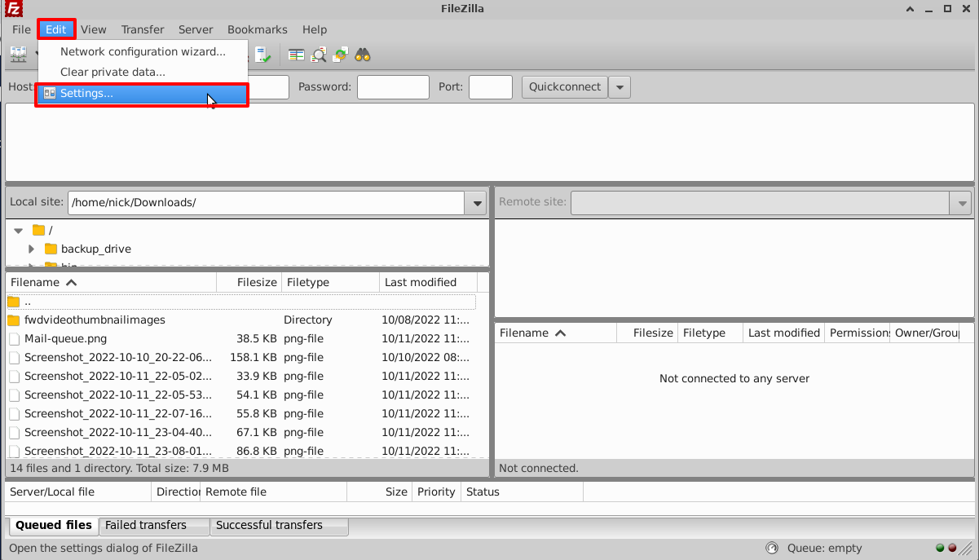Select the Mail-queue.png file name
This screenshot has width=979, height=560.
coord(65,339)
